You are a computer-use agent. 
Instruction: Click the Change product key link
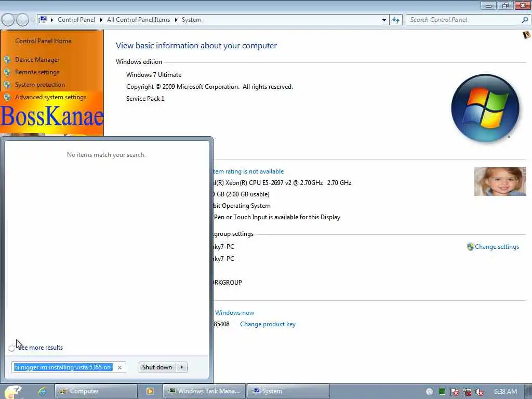tap(268, 324)
